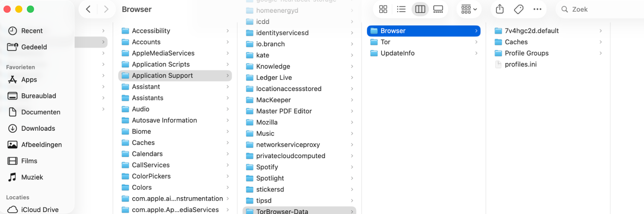The height and width of the screenshot is (214, 644).
Task: Open the More actions ellipsis menu
Action: (x=537, y=9)
